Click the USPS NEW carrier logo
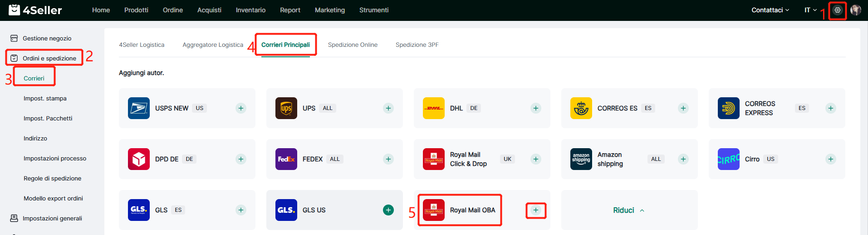The width and height of the screenshot is (868, 235). [x=139, y=108]
